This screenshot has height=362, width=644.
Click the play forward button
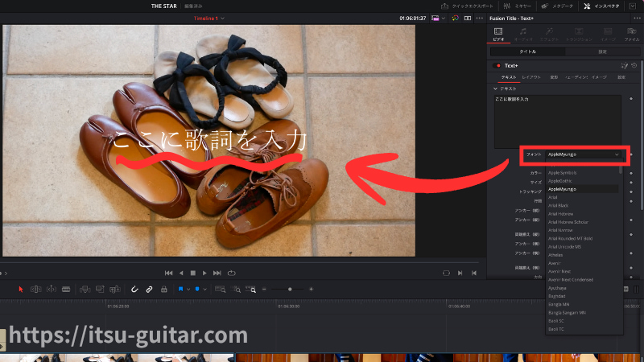204,273
